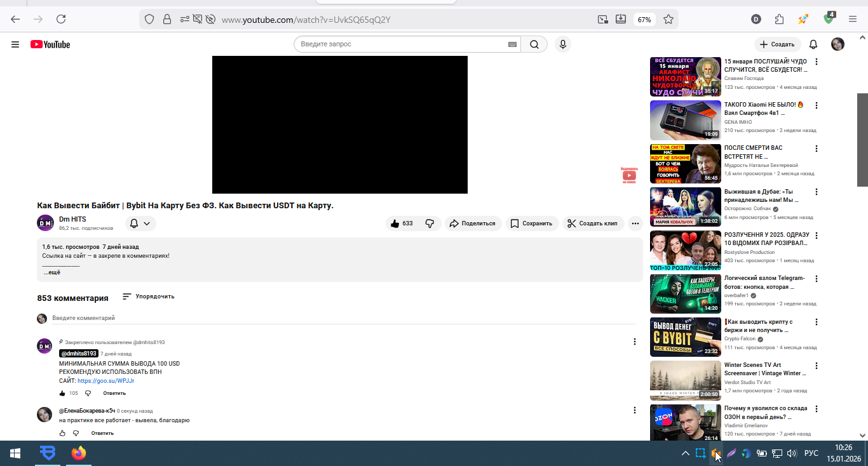Open the '15 января ПОСЛУШАЙ' video thumbnail
This screenshot has height=466, width=868.
[686, 77]
